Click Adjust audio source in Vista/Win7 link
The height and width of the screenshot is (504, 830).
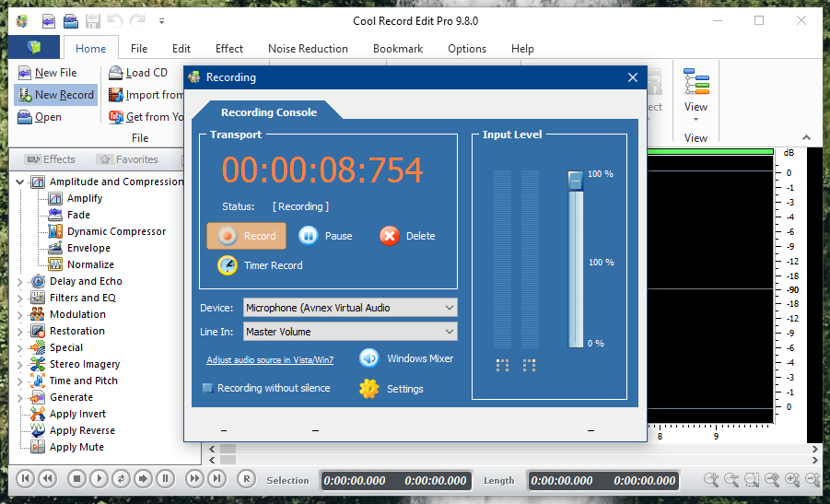pyautogui.click(x=270, y=360)
